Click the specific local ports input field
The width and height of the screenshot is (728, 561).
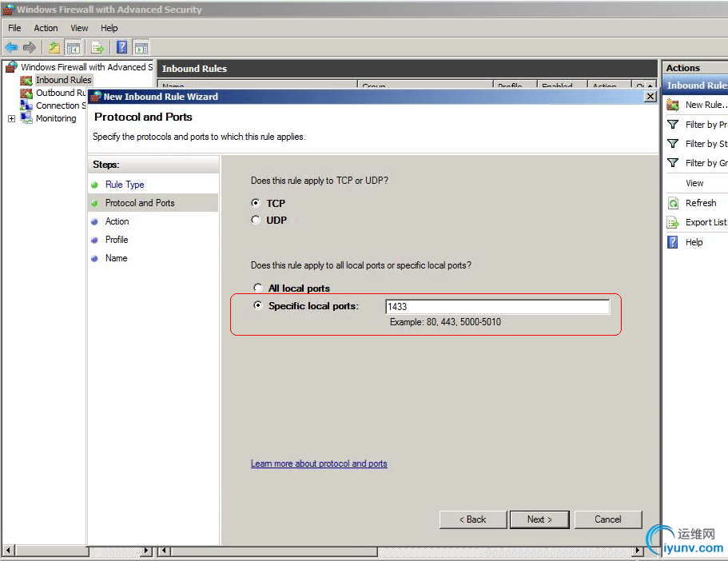(x=497, y=307)
